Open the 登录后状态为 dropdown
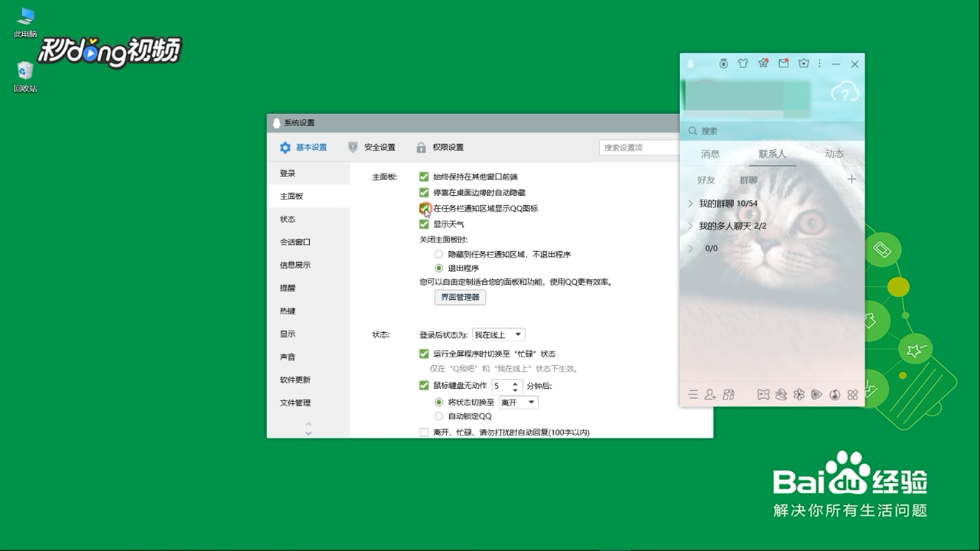The width and height of the screenshot is (980, 551). coord(499,334)
